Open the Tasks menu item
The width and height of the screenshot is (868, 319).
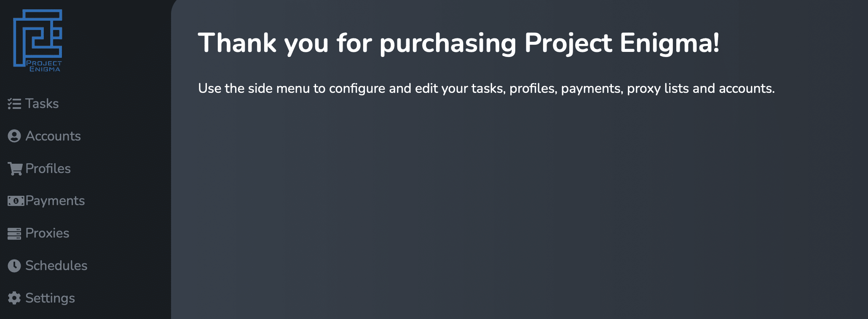pyautogui.click(x=42, y=104)
